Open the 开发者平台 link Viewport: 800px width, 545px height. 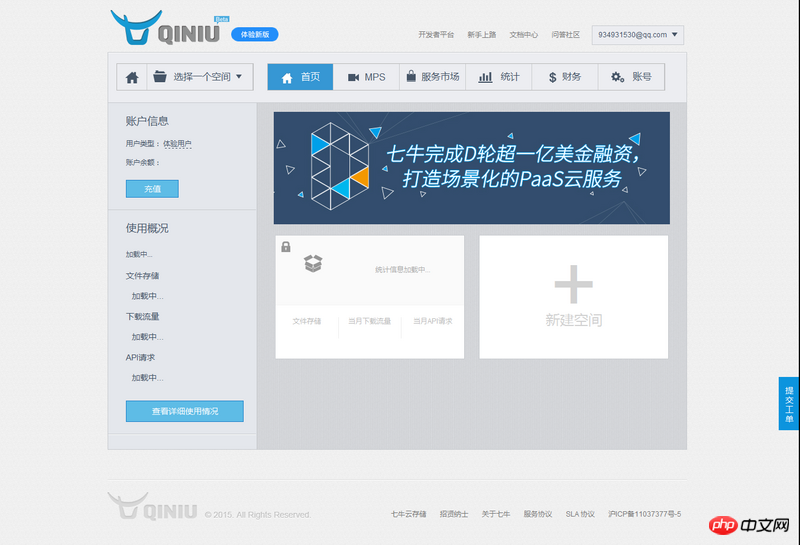point(436,35)
